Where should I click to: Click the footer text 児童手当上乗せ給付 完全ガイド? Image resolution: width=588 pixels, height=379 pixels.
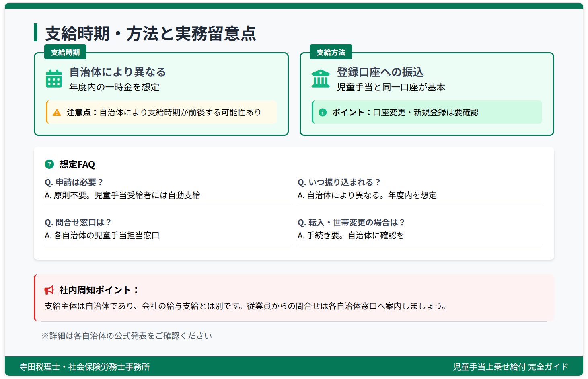[510, 367]
